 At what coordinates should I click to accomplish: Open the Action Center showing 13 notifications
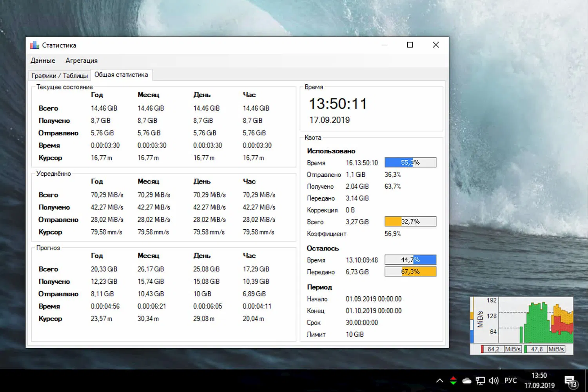pyautogui.click(x=569, y=380)
